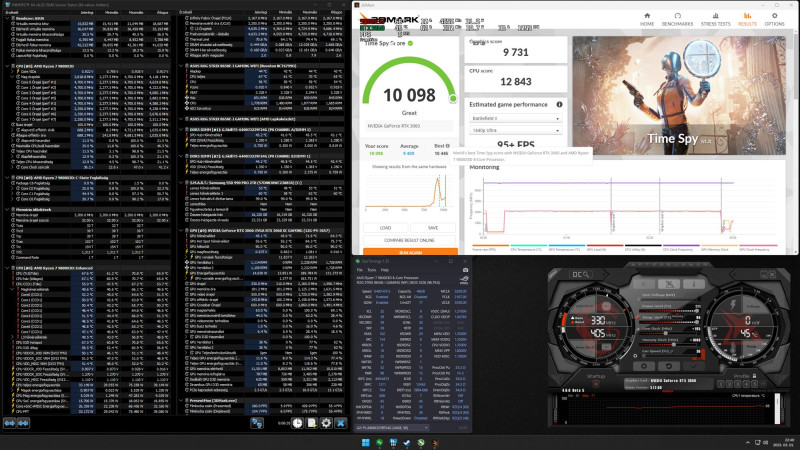The image size is (800, 450).
Task: Switch to ZenTimings taskbar icon
Action: 380,442
